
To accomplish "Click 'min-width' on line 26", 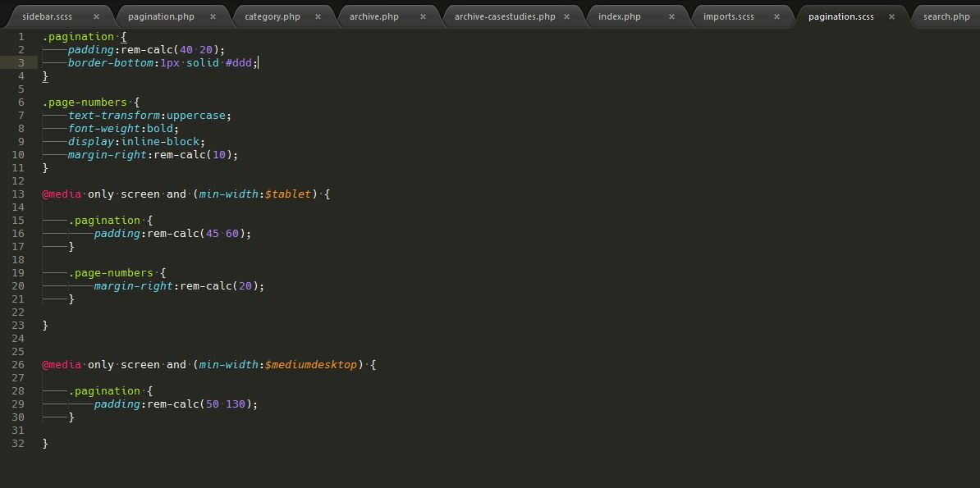I will pyautogui.click(x=228, y=365).
